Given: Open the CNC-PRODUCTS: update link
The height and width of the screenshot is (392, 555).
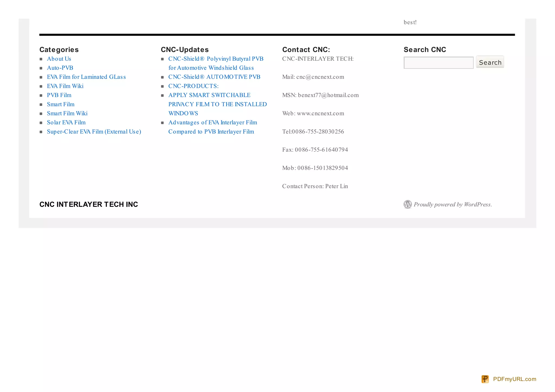Looking at the screenshot, I should [x=193, y=86].
